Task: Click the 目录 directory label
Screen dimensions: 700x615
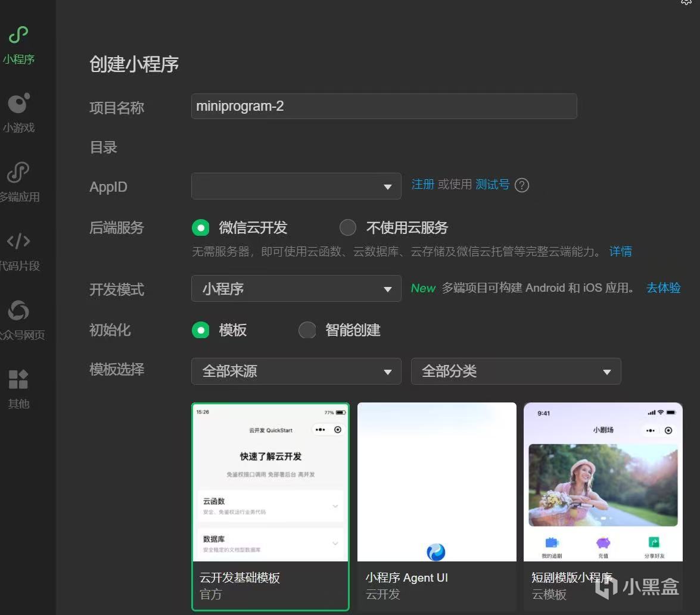Action: point(103,147)
